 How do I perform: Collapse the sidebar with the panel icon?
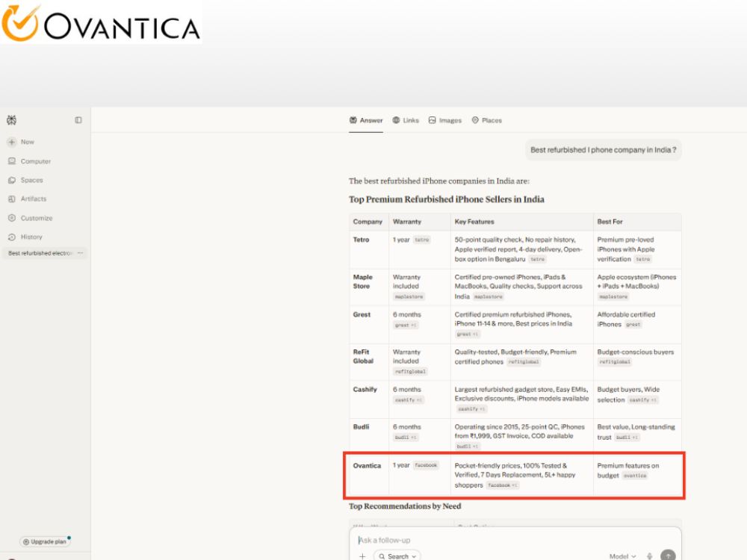[78, 120]
